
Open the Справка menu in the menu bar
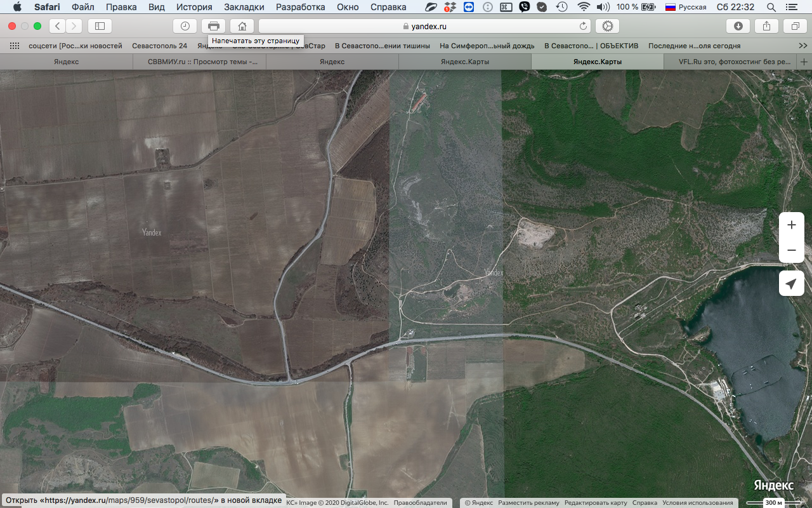point(387,7)
